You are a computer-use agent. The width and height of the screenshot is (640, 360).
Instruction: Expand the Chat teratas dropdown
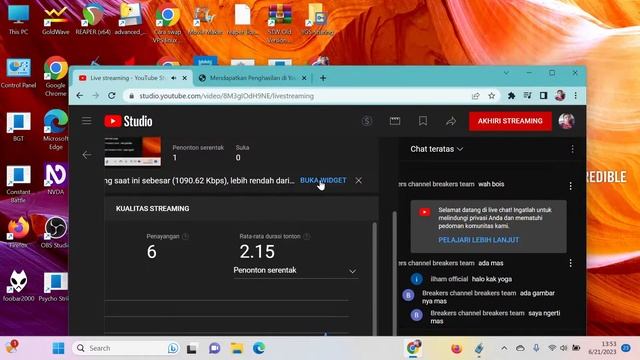437,149
